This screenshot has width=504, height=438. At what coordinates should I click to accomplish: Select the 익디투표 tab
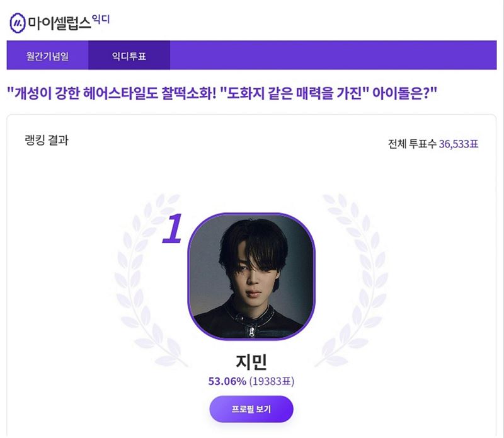pos(129,55)
